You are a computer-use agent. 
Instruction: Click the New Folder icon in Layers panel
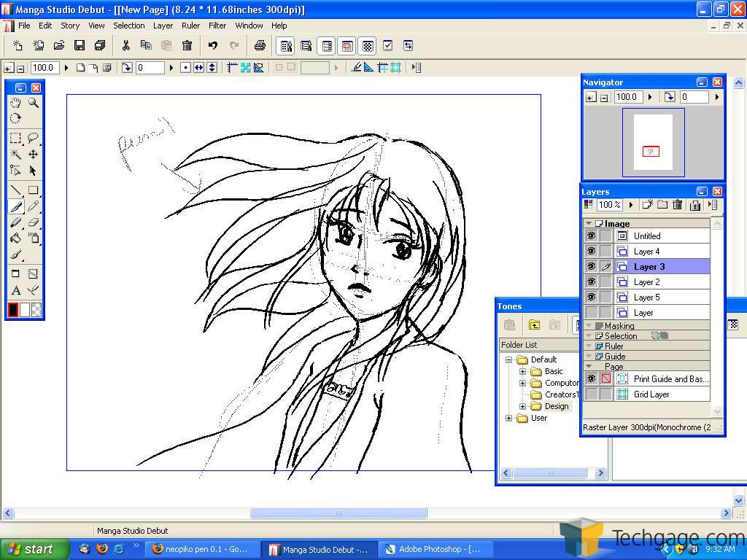click(x=662, y=205)
